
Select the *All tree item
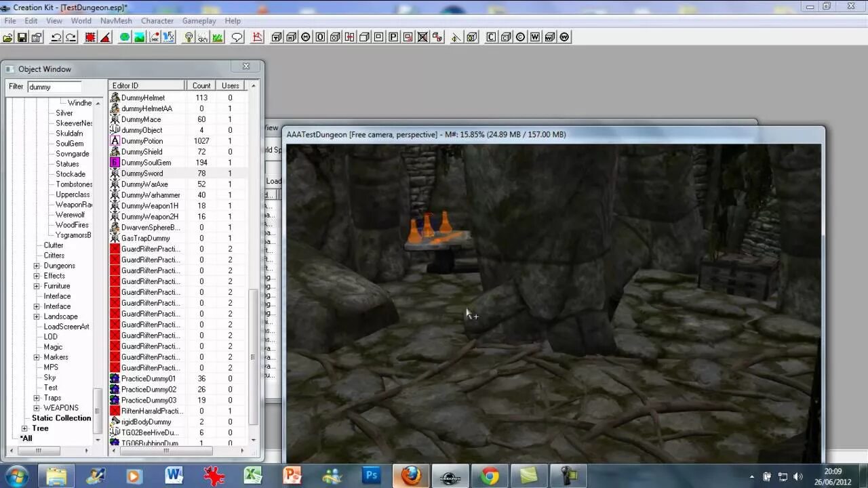click(26, 439)
